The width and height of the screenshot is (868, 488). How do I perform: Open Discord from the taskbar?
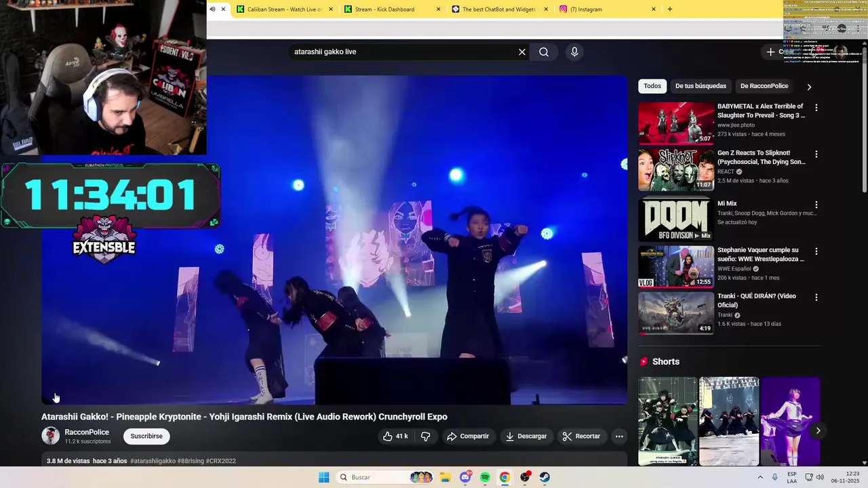pyautogui.click(x=465, y=477)
